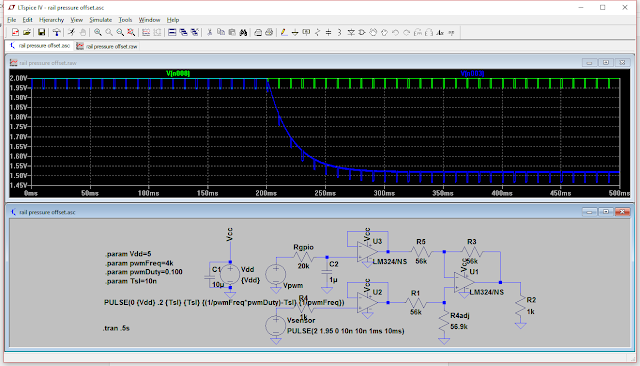Open the Hierarchy menu
This screenshot has height=366, width=640.
click(x=51, y=20)
